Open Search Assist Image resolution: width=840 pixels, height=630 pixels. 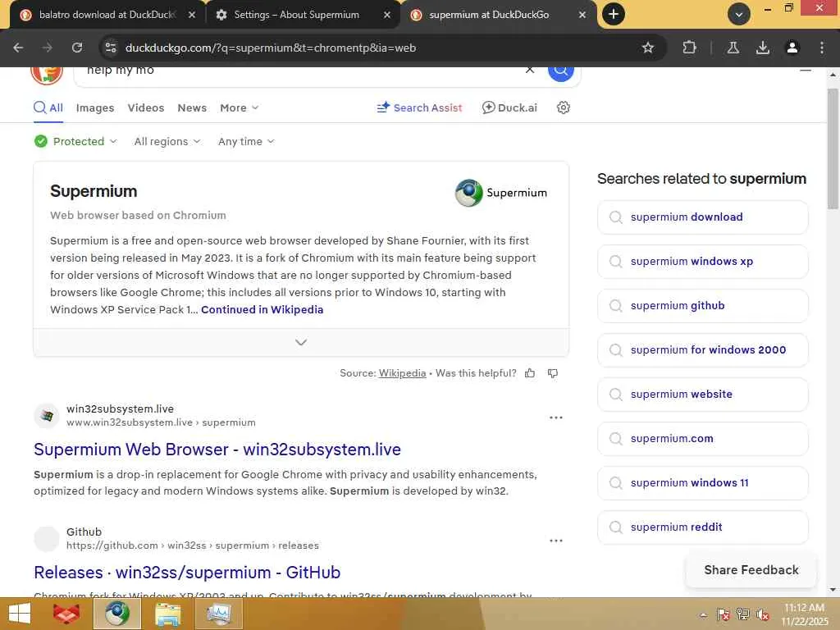pos(419,107)
